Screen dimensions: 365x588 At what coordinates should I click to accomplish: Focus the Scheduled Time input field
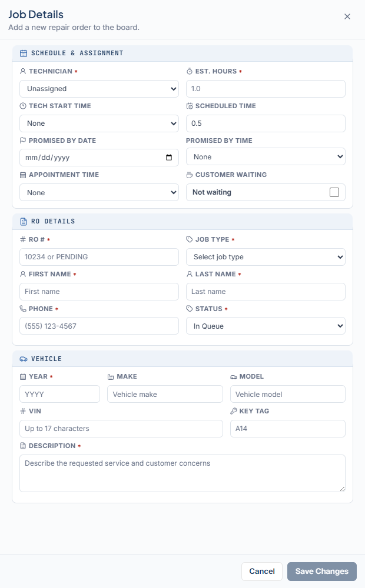tap(266, 123)
